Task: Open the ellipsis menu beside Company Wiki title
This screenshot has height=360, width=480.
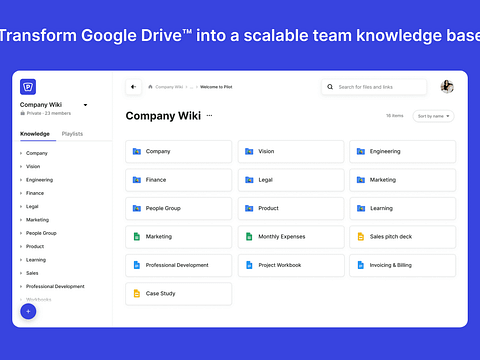Action: 209,116
